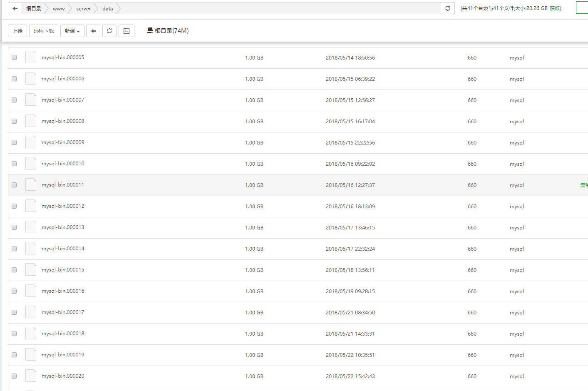Screen dimensions: 588x391
Task: Click file icon for mysql-bin.000012
Action: coord(31,206)
